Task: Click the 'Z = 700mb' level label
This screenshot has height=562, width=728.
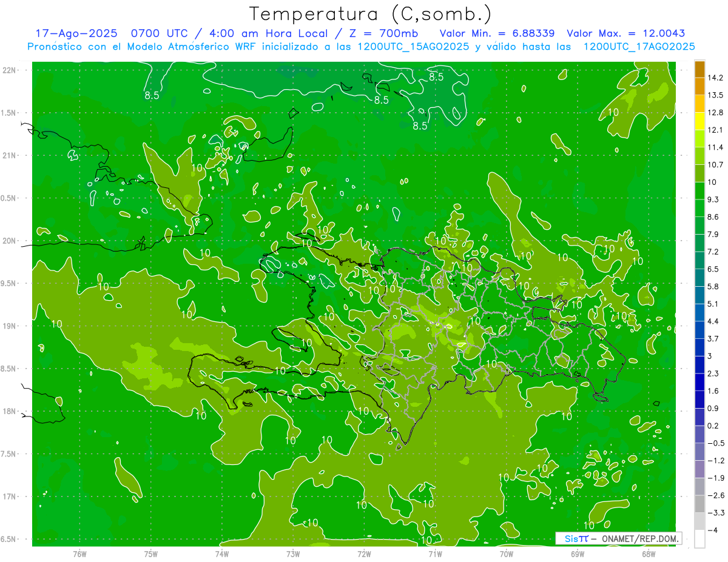Action: [383, 33]
